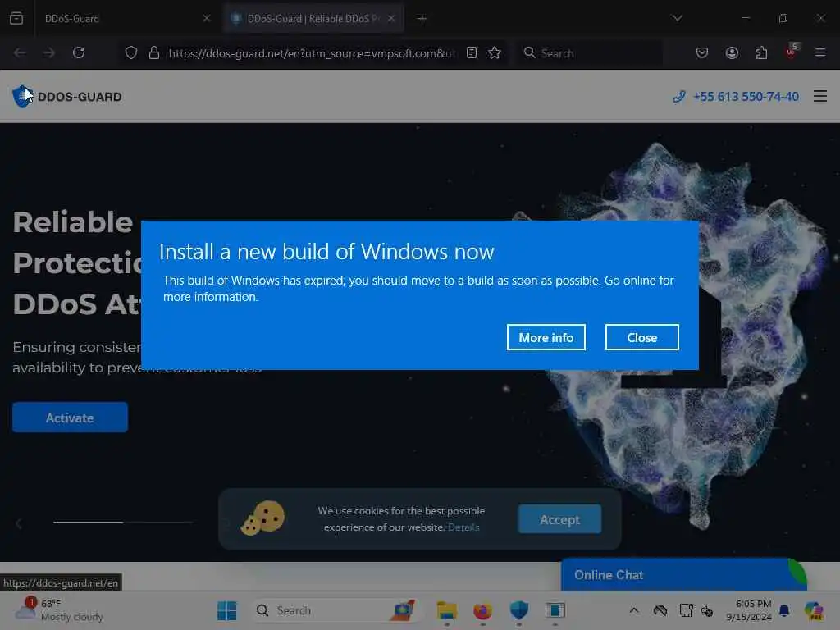
Task: Accept the cookies notice
Action: coord(559,519)
